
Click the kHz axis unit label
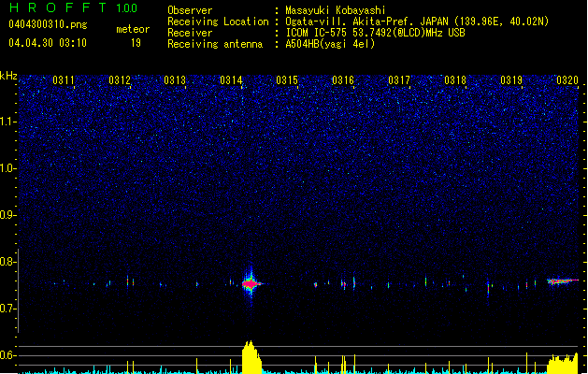[x=8, y=76]
